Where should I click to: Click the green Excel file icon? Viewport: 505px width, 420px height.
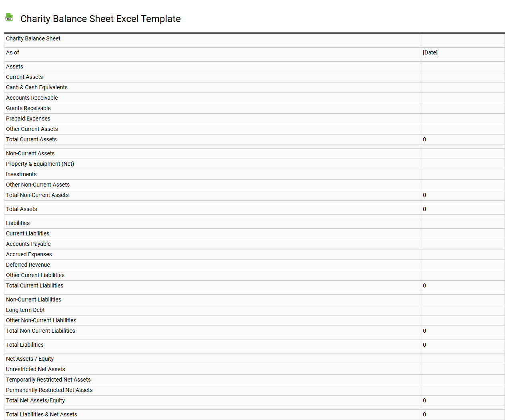click(9, 17)
